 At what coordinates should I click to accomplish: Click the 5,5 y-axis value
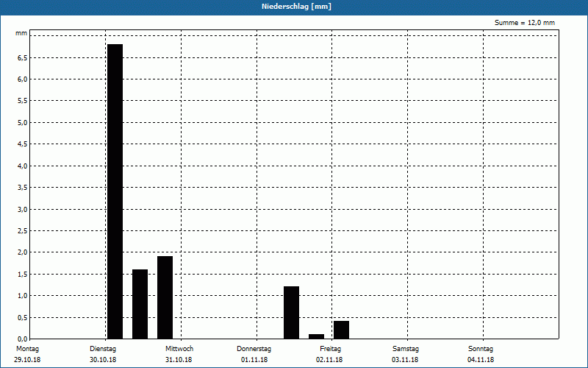click(x=23, y=101)
